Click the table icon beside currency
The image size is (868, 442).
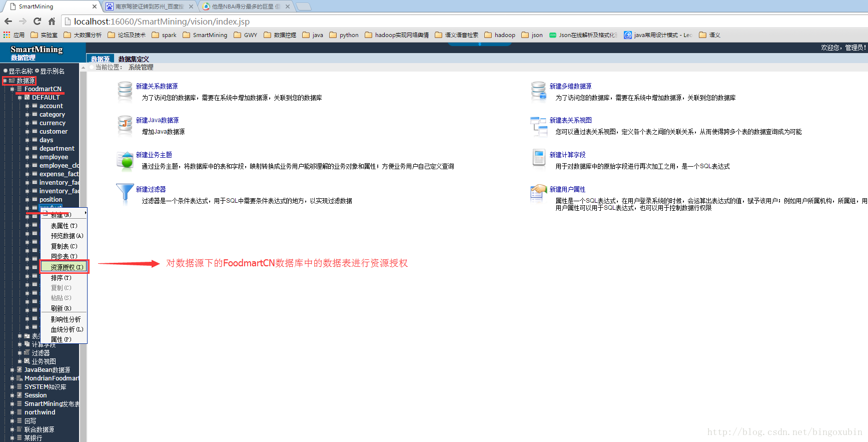[x=35, y=123]
